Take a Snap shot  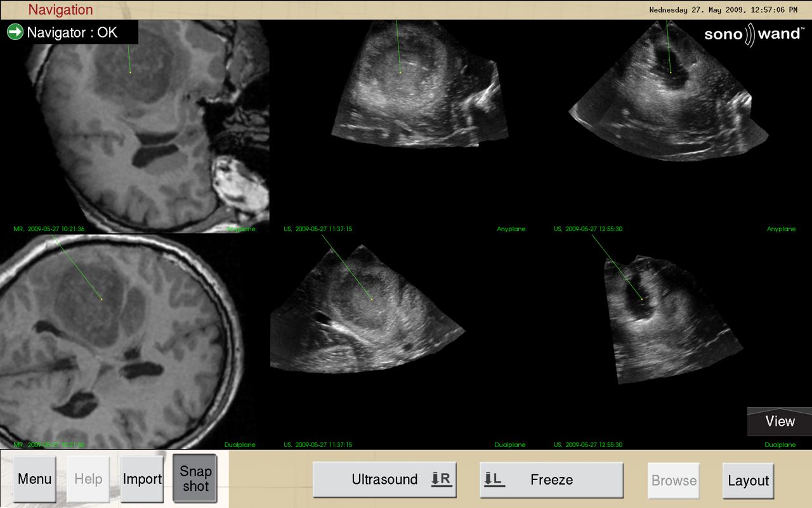(195, 479)
